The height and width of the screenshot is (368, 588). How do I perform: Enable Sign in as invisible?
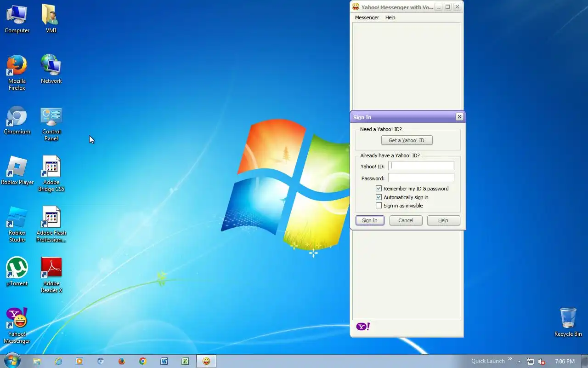(x=379, y=206)
